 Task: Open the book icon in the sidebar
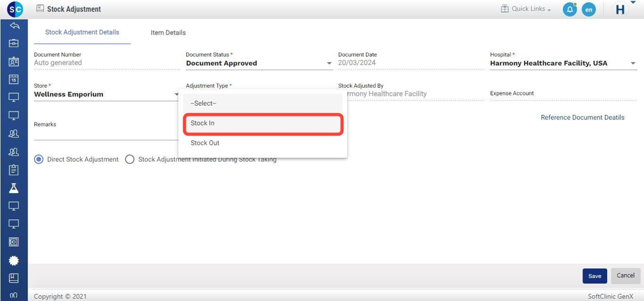tap(14, 278)
